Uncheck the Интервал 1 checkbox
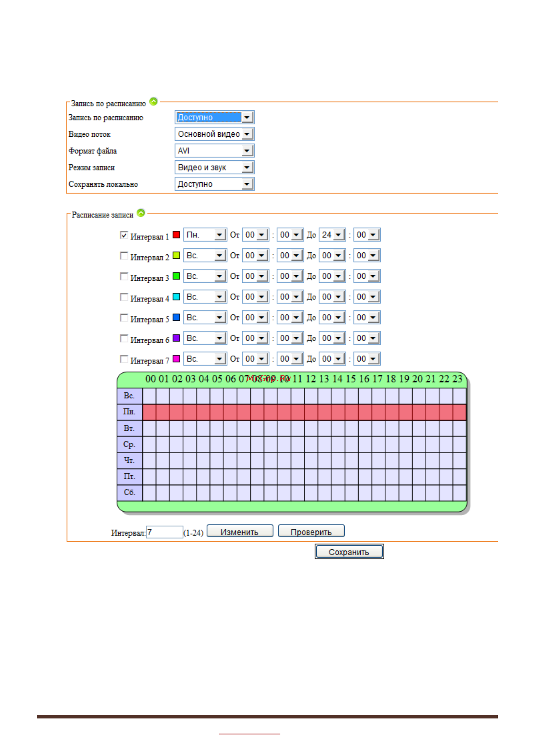This screenshot has width=535, height=756. click(x=124, y=235)
